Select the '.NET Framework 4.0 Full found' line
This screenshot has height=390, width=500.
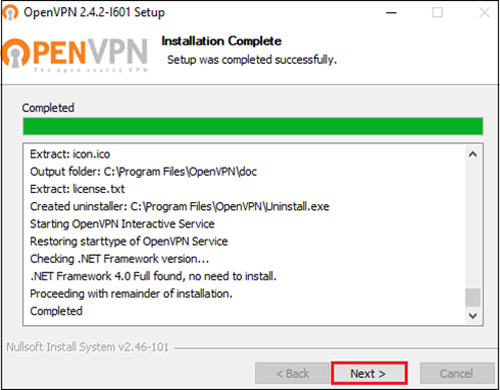(x=153, y=276)
